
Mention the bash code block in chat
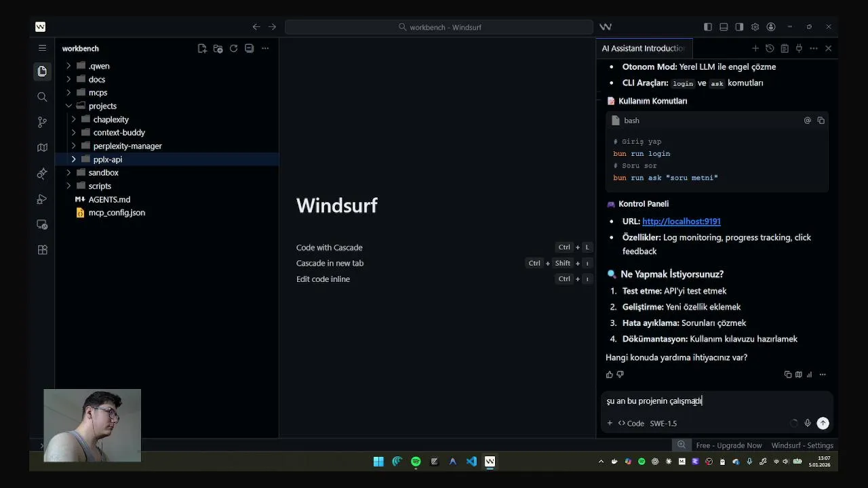(x=808, y=120)
